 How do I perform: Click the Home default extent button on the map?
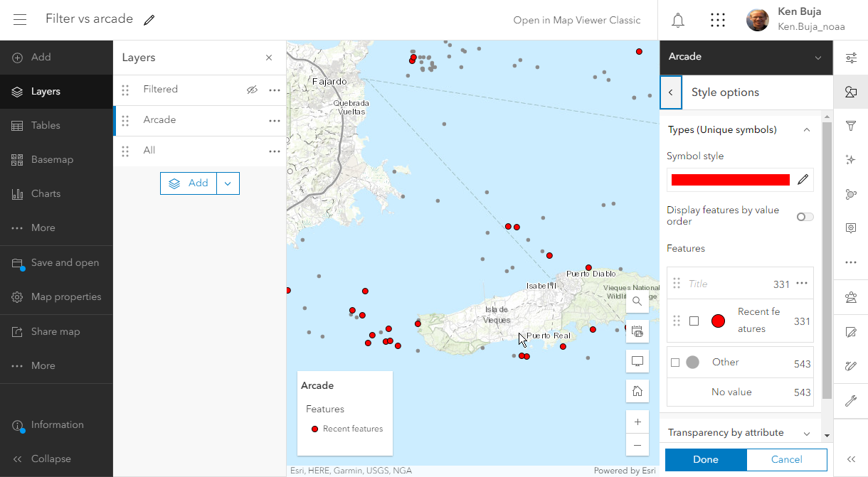coord(637,390)
